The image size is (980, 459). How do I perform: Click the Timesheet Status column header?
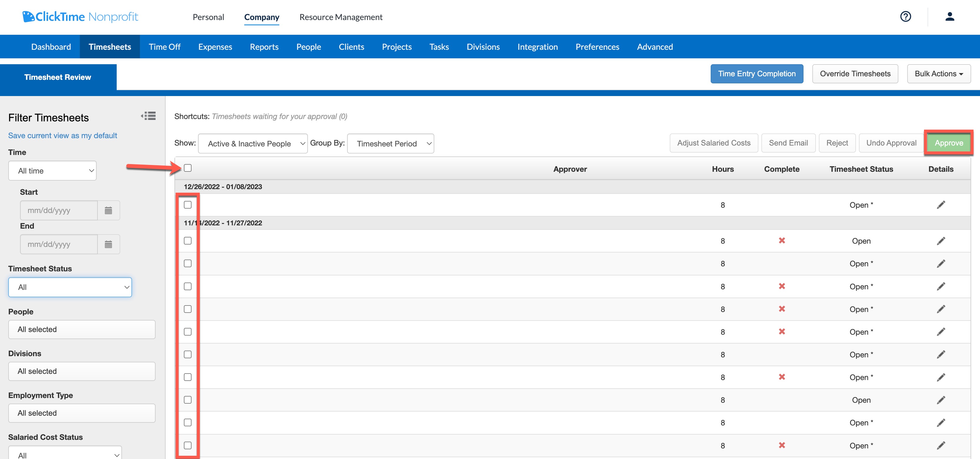pos(861,169)
